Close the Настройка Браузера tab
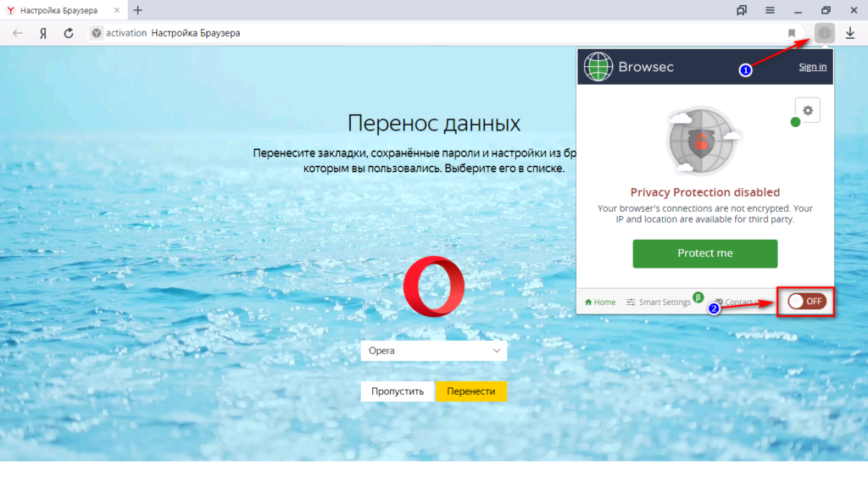 [117, 10]
